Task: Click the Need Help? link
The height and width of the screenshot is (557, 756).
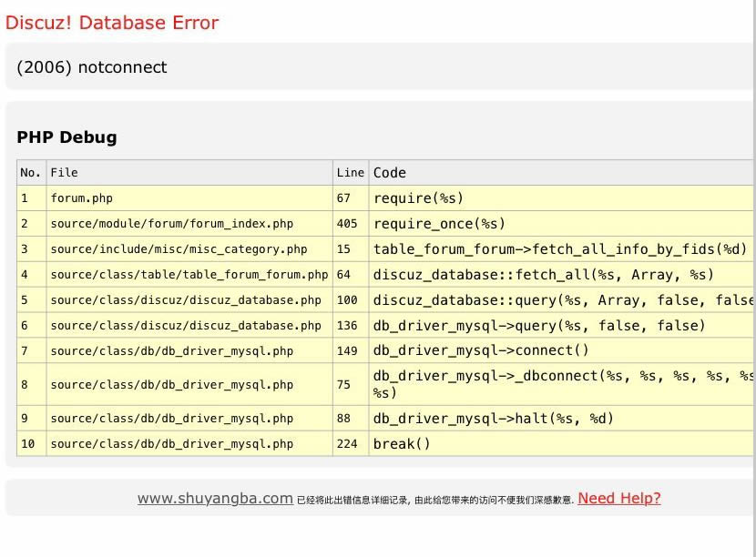Action: 619,498
